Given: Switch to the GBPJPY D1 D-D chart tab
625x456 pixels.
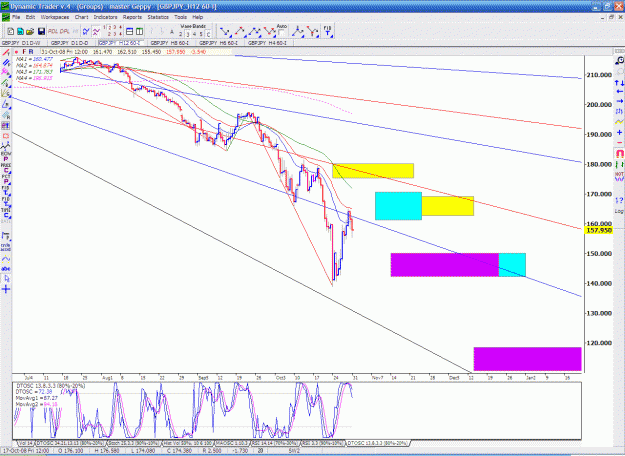Looking at the screenshot, I should [x=73, y=43].
